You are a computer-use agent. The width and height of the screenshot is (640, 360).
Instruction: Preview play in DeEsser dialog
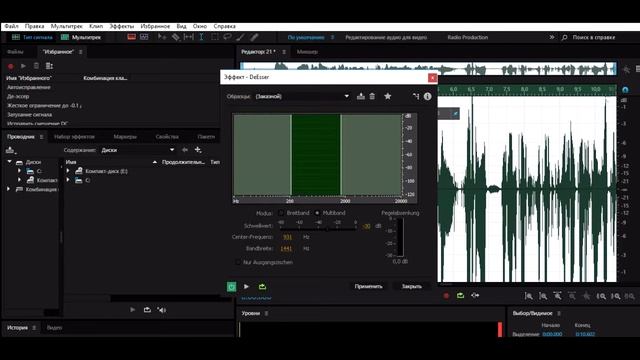[x=247, y=287]
